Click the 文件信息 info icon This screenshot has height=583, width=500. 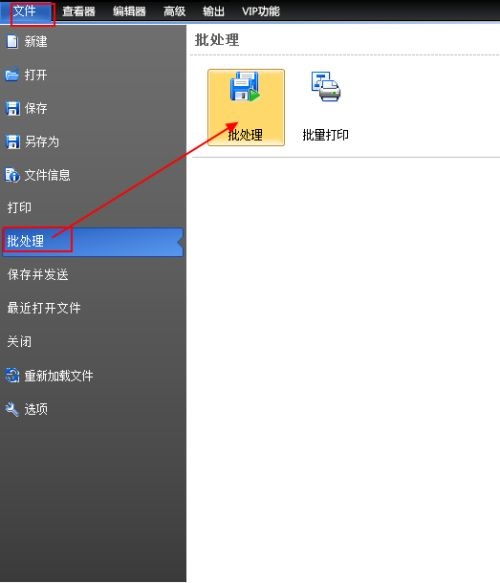[x=12, y=175]
